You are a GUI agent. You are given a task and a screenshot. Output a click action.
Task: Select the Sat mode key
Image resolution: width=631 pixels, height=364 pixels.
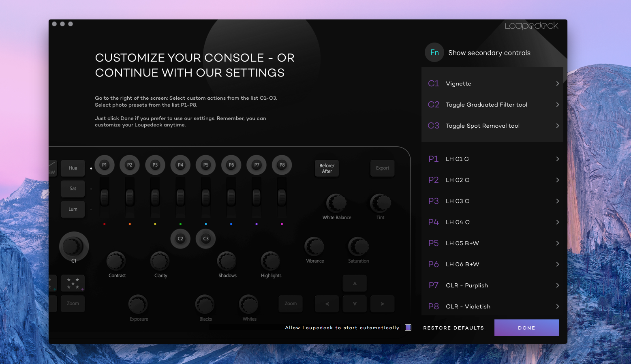73,188
